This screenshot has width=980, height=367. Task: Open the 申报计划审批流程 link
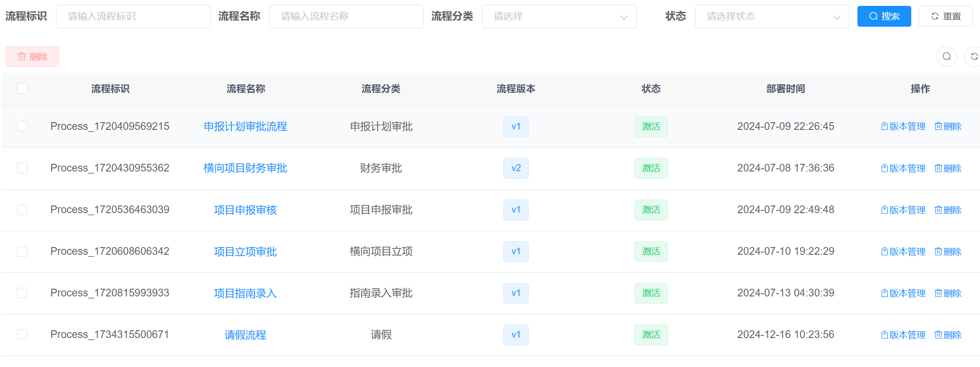click(245, 126)
